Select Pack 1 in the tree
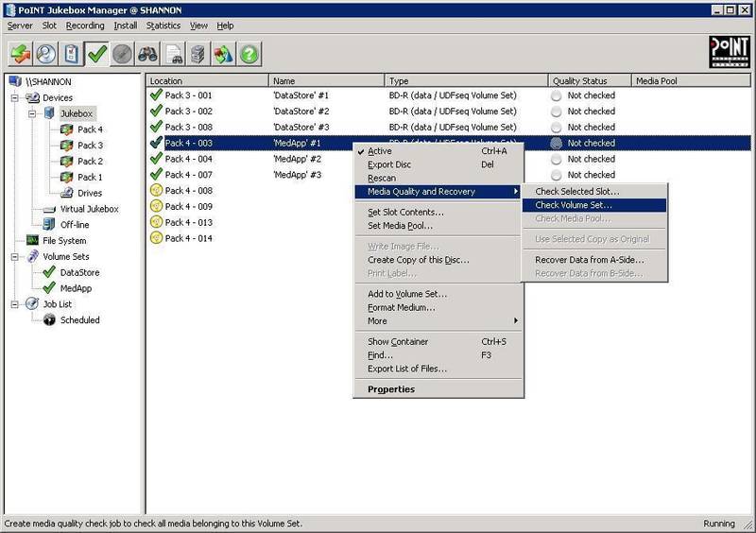Screen dimensions: 756x533 [90, 177]
